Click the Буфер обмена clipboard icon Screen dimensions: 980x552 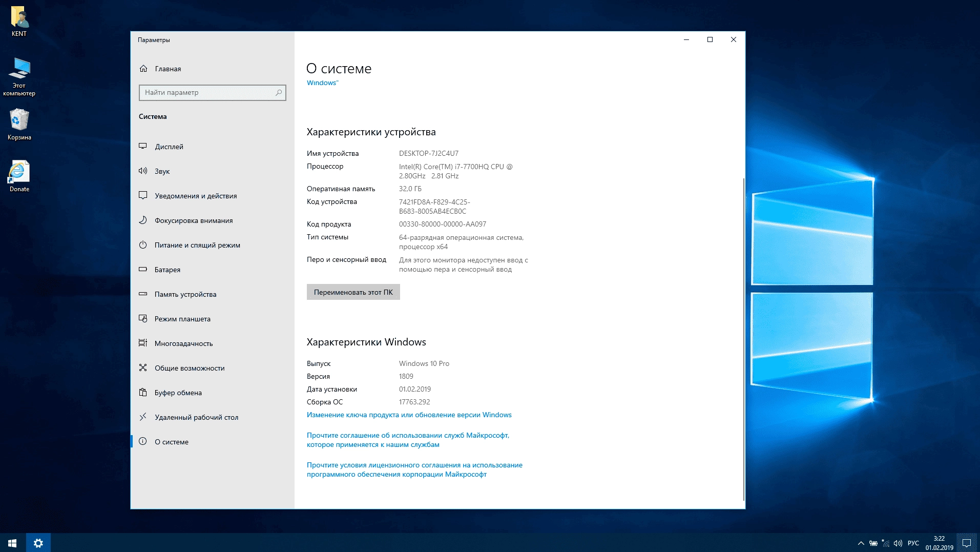point(143,393)
